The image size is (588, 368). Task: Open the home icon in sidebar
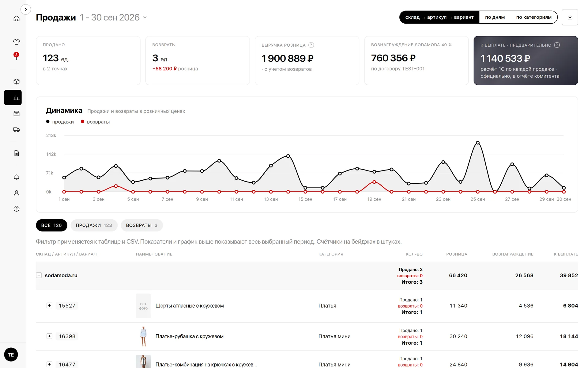[x=17, y=18]
